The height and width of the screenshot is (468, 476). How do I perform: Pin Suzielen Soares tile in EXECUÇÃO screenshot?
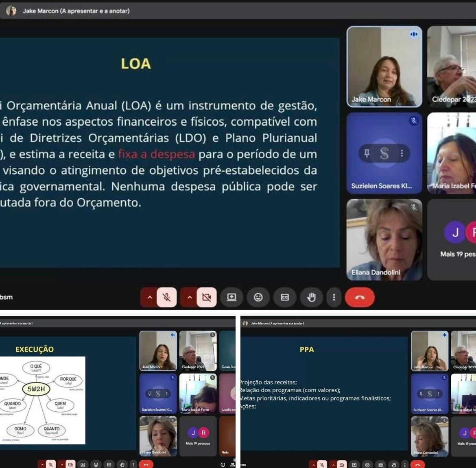[x=149, y=394]
